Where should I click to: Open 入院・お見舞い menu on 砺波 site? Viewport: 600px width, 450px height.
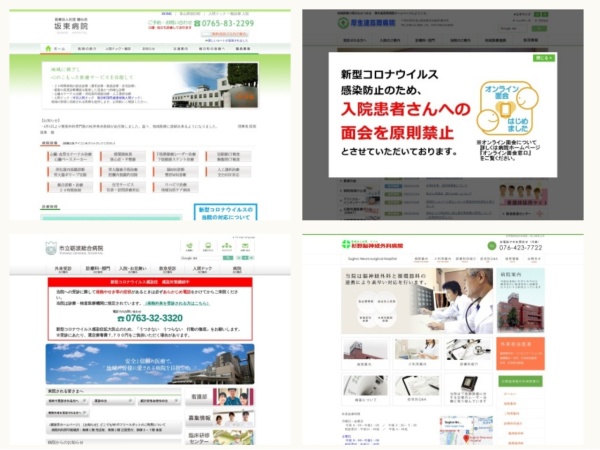pyautogui.click(x=133, y=269)
